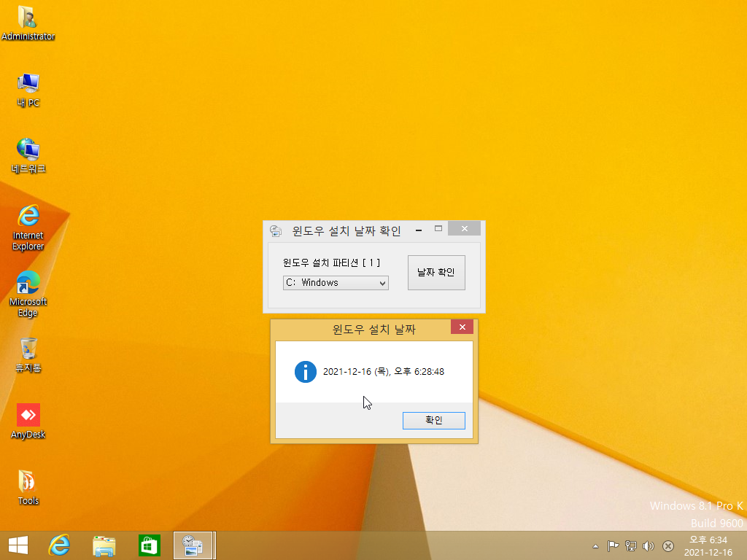Viewport: 747px width, 560px height.
Task: Launch the AnyDesk desktop icon
Action: pyautogui.click(x=28, y=421)
